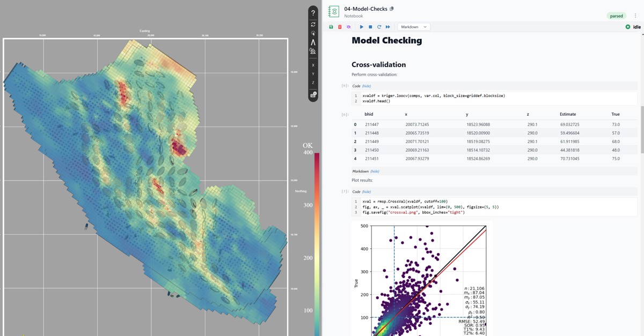Snap the 3D view to the Z axis

point(313,83)
